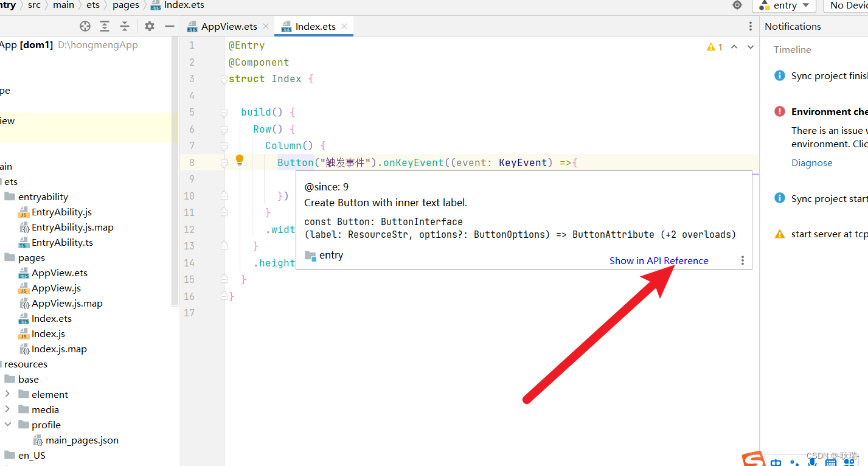Click the yellow warning count indicator in editor

click(715, 47)
